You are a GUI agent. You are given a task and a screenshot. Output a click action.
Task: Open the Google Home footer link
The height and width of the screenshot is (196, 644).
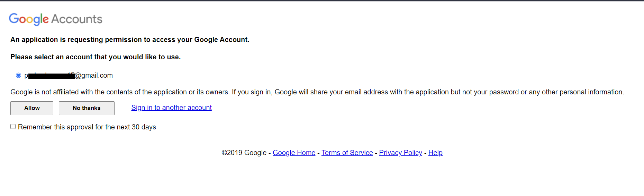pos(294,153)
